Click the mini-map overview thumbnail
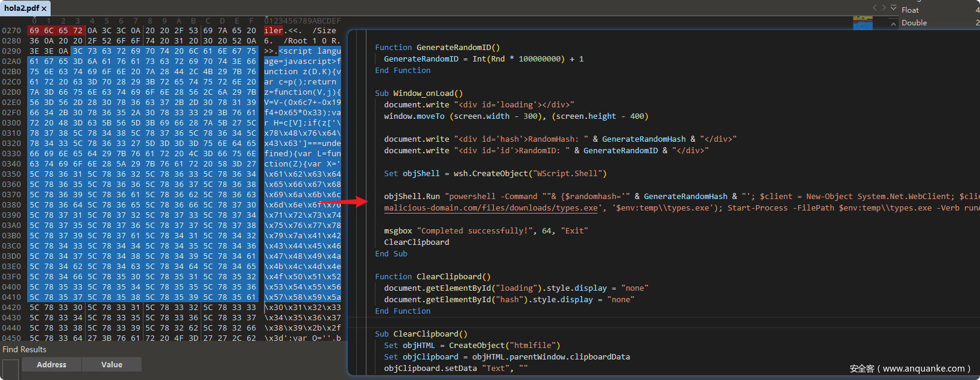This screenshot has height=380, width=980. [x=863, y=23]
